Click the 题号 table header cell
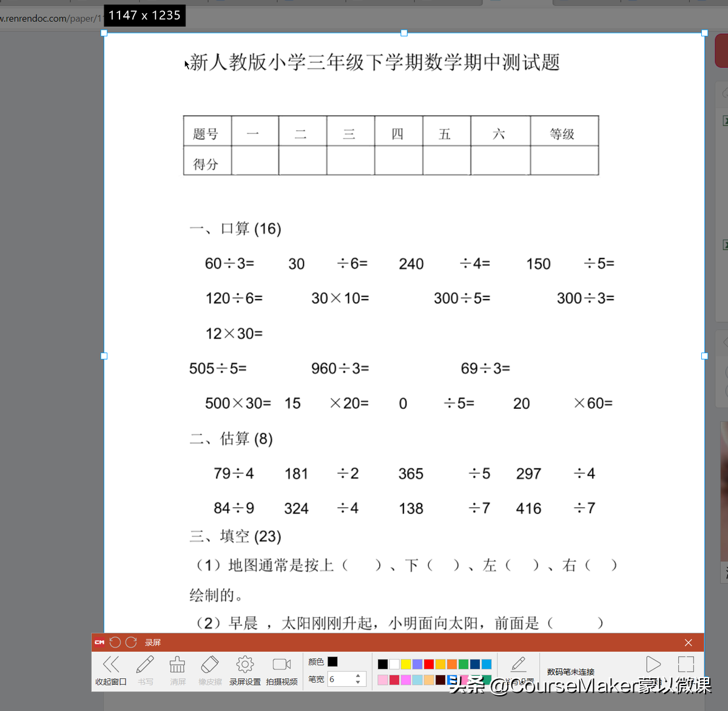 click(207, 131)
